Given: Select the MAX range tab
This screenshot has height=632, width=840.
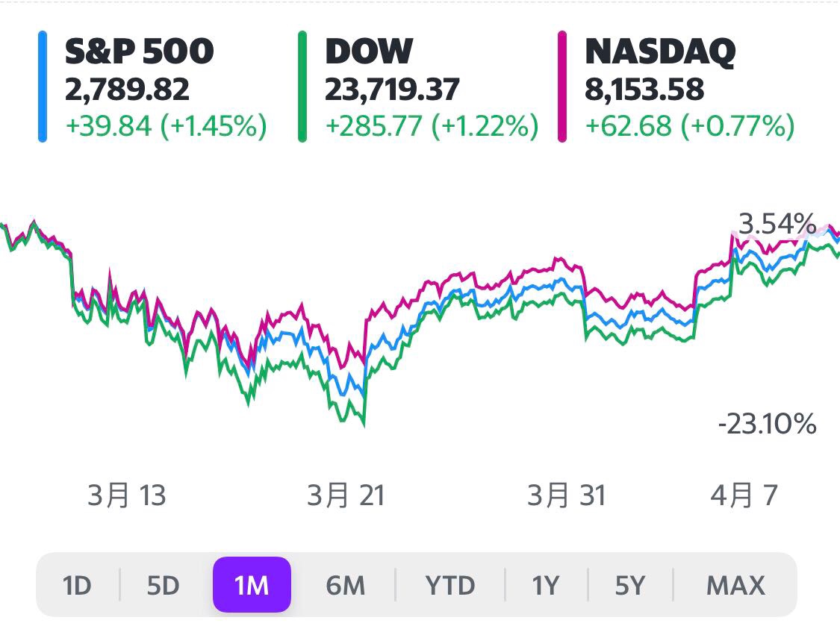Looking at the screenshot, I should pyautogui.click(x=735, y=585).
